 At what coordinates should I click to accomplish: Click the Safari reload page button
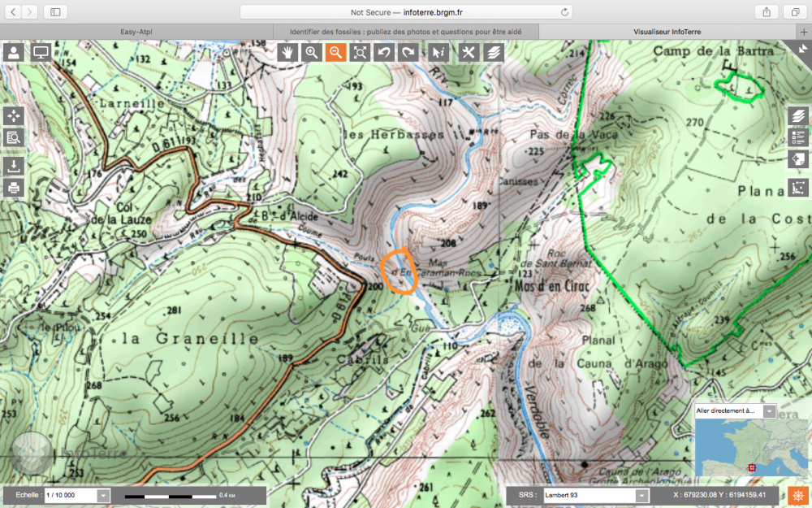point(564,12)
